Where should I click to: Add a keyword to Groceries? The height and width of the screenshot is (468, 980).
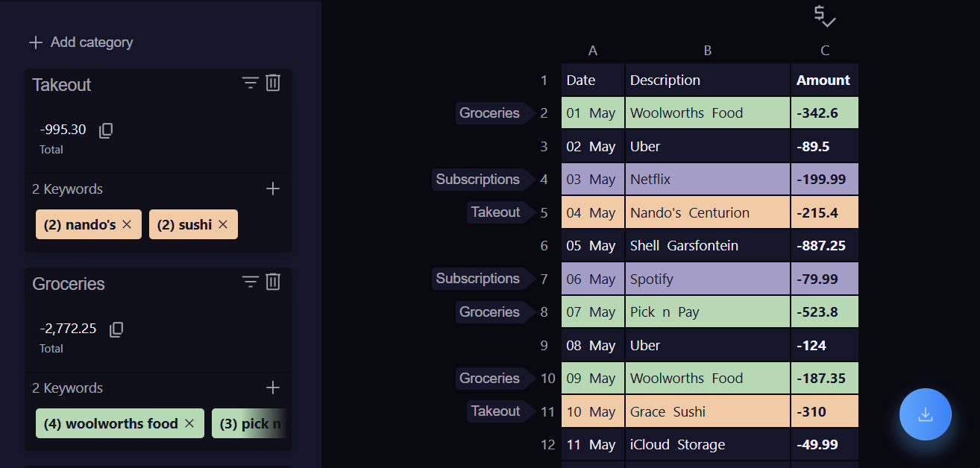tap(273, 388)
